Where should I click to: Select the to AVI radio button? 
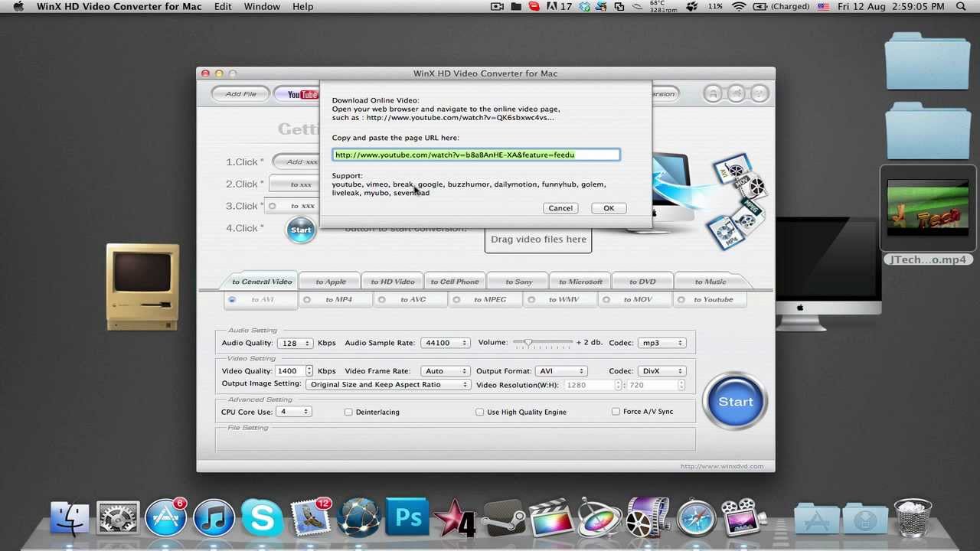232,299
